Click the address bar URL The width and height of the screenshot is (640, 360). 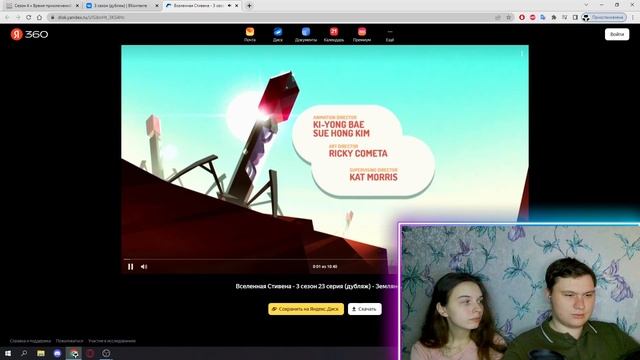91,18
